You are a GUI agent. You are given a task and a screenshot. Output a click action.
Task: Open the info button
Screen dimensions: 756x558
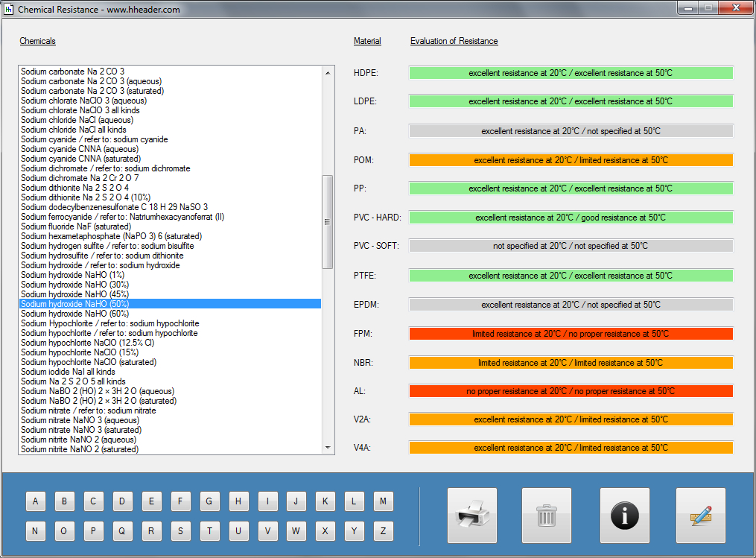point(624,515)
